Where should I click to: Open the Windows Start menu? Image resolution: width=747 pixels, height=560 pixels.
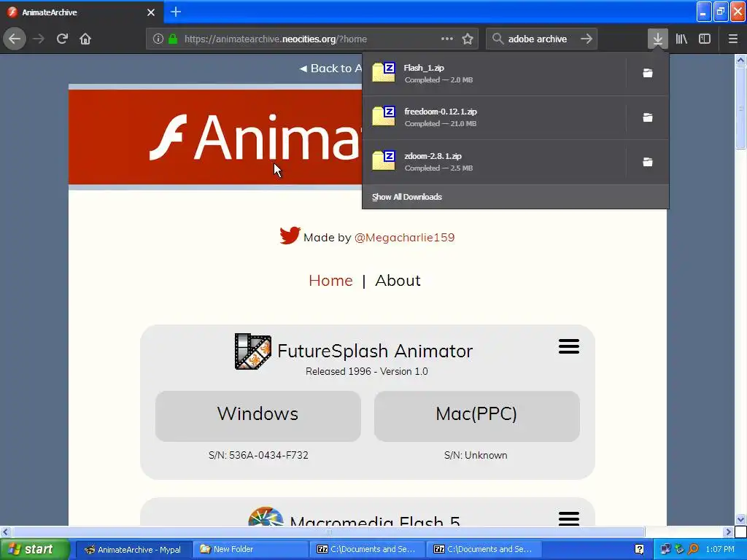[x=34, y=550]
